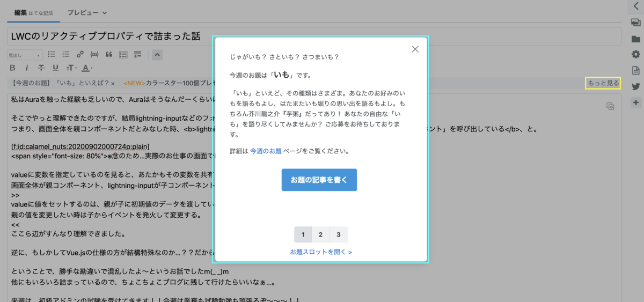This screenshot has height=302, width=644.
Task: Close the weekly topic dialog
Action: click(x=415, y=49)
